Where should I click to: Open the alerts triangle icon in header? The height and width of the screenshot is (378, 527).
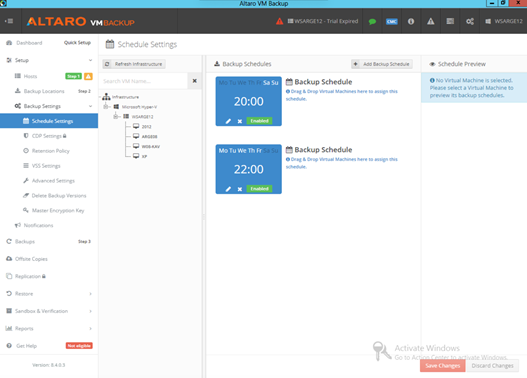pos(431,21)
